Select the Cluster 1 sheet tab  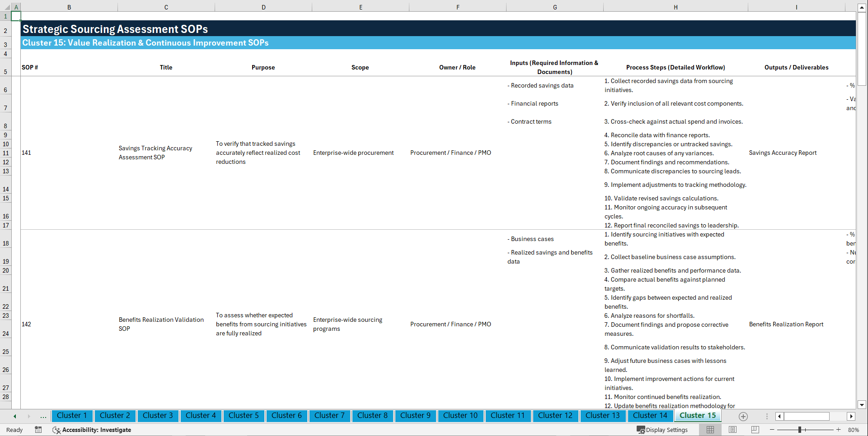coord(72,416)
